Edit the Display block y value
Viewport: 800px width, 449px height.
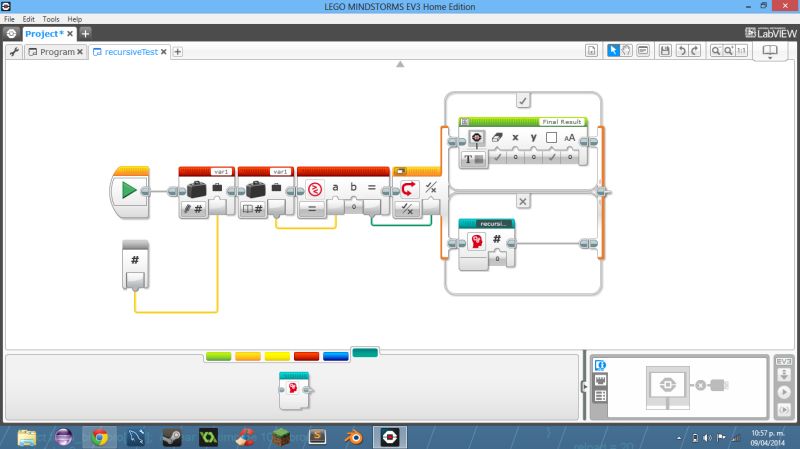click(x=534, y=157)
